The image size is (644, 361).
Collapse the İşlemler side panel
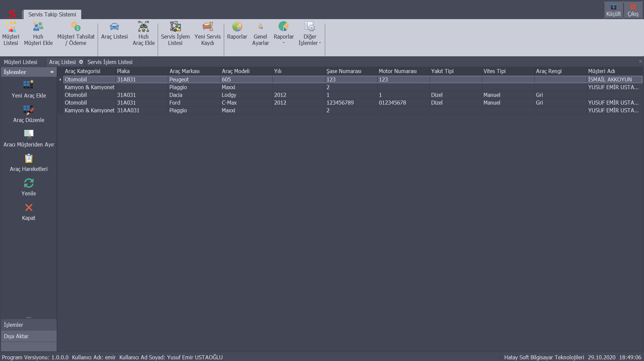(x=52, y=72)
